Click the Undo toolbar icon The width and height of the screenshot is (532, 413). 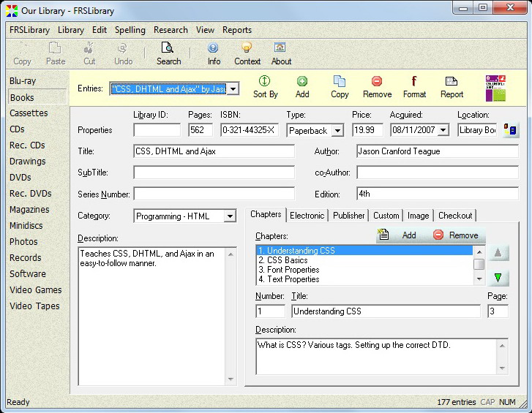pyautogui.click(x=123, y=53)
